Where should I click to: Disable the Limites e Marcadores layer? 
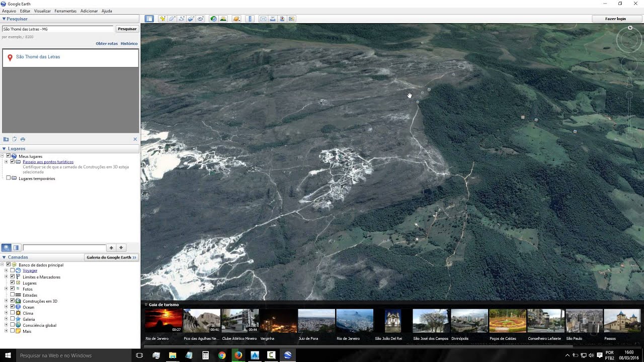[13, 277]
